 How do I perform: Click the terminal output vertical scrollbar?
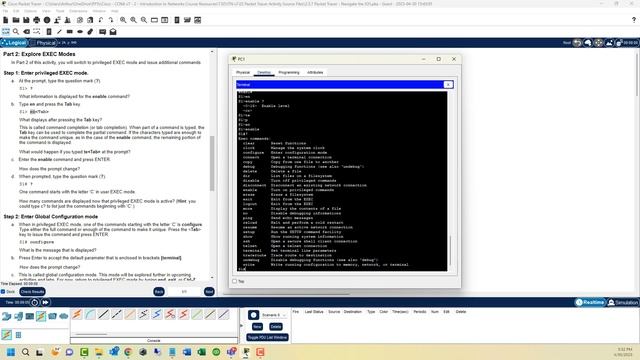450,251
